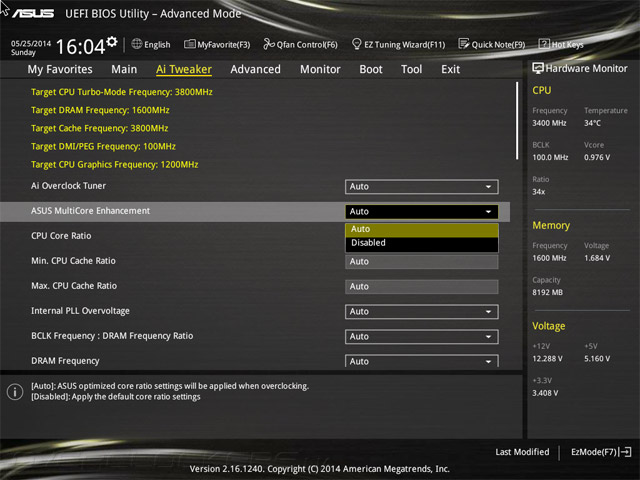Click Target CPU Graphics Frequency: 1200MHz text

tap(115, 164)
